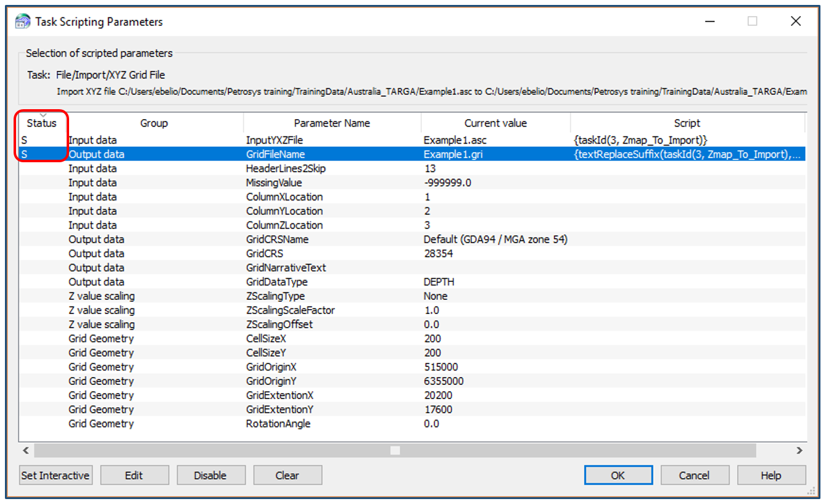Cancel the scripting parameters dialog

pyautogui.click(x=694, y=475)
